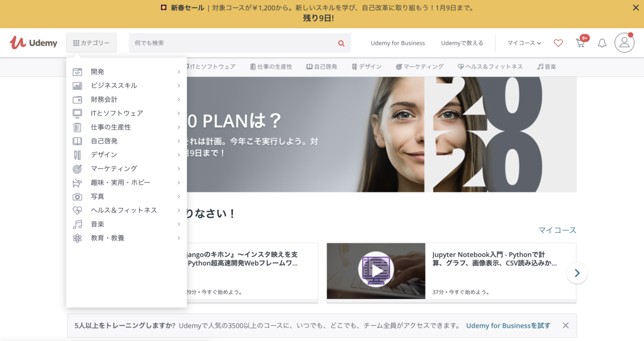The height and width of the screenshot is (341, 644).
Task: Click the 音楽 note icon in dropdown
Action: click(x=77, y=224)
